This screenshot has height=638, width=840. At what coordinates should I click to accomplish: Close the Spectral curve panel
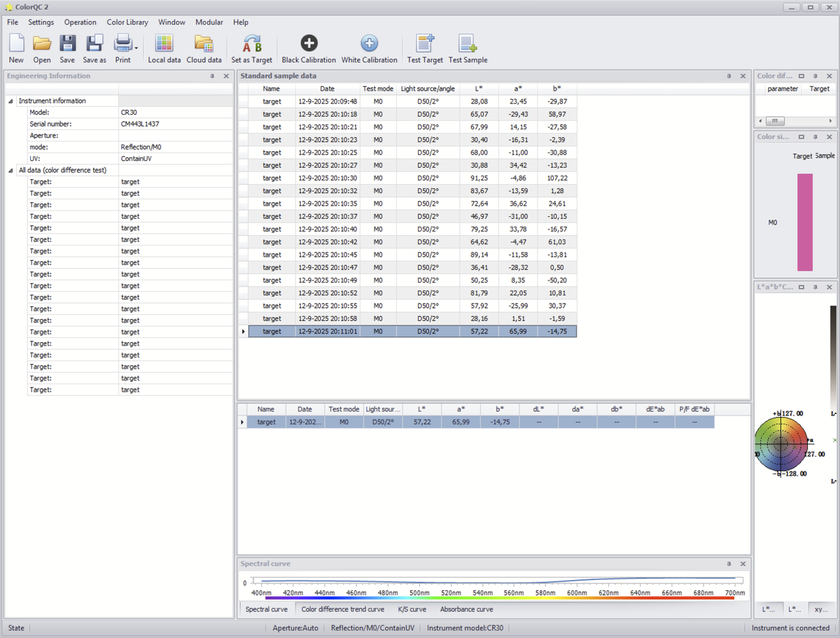[x=743, y=564]
